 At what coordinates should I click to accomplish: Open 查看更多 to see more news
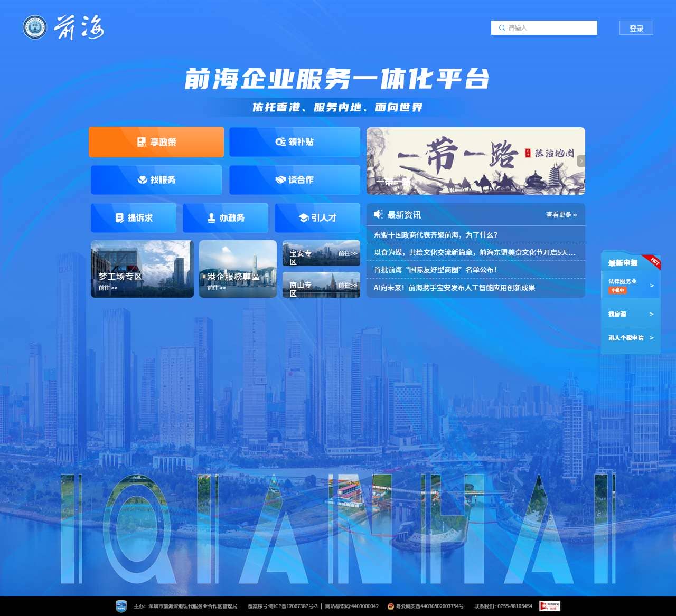coord(561,215)
